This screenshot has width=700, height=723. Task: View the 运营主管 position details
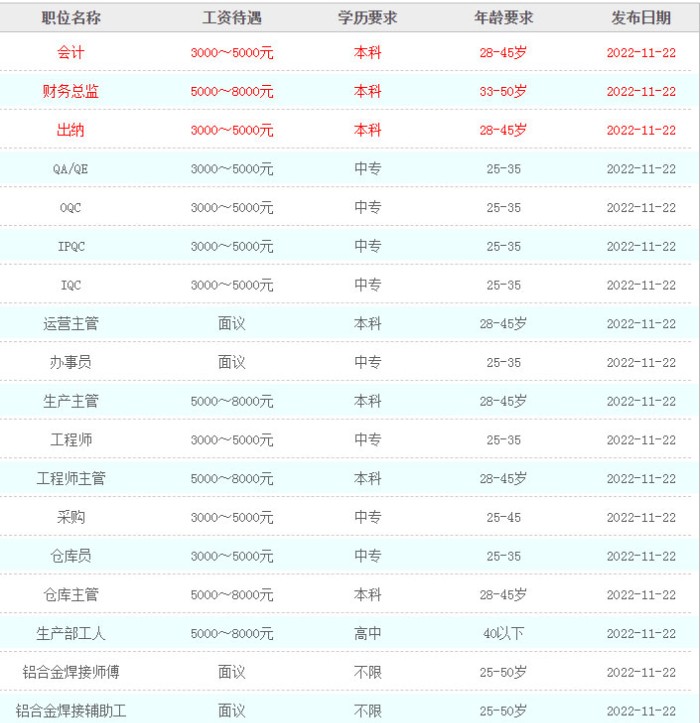(x=71, y=324)
